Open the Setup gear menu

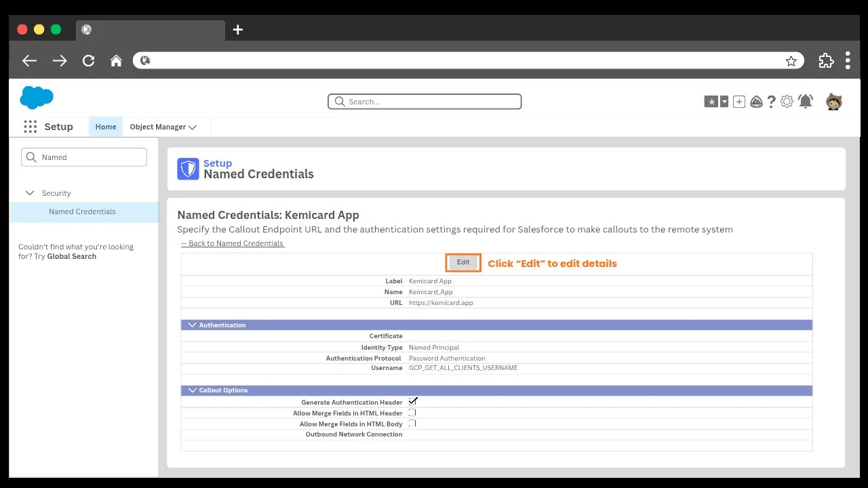pyautogui.click(x=787, y=102)
